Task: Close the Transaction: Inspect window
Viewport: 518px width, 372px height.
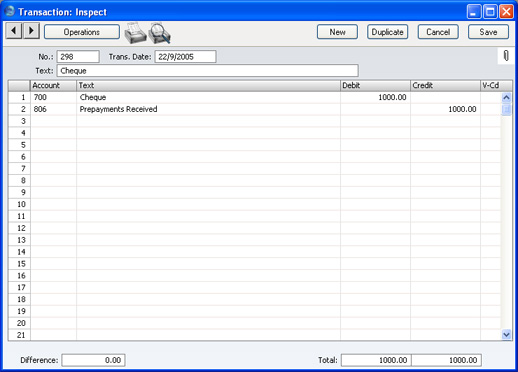Action: pos(506,12)
